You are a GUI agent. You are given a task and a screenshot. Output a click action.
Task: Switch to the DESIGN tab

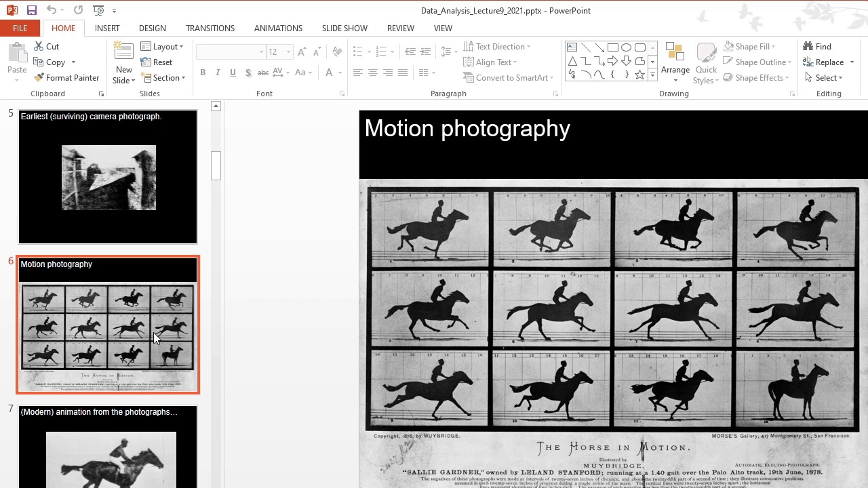153,28
